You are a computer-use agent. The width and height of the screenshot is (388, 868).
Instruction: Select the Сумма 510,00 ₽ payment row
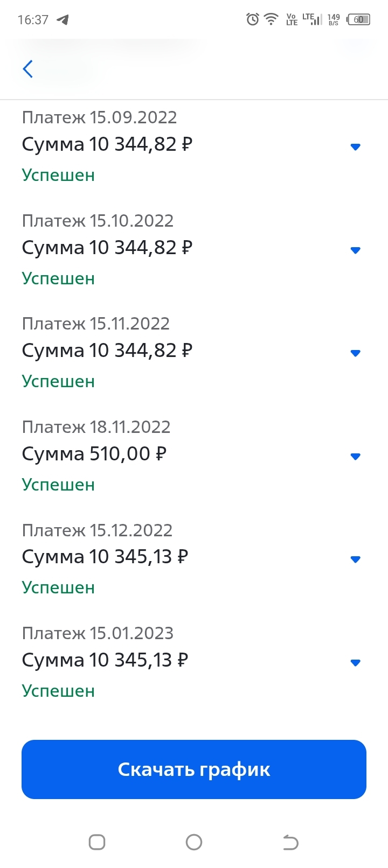click(x=94, y=454)
